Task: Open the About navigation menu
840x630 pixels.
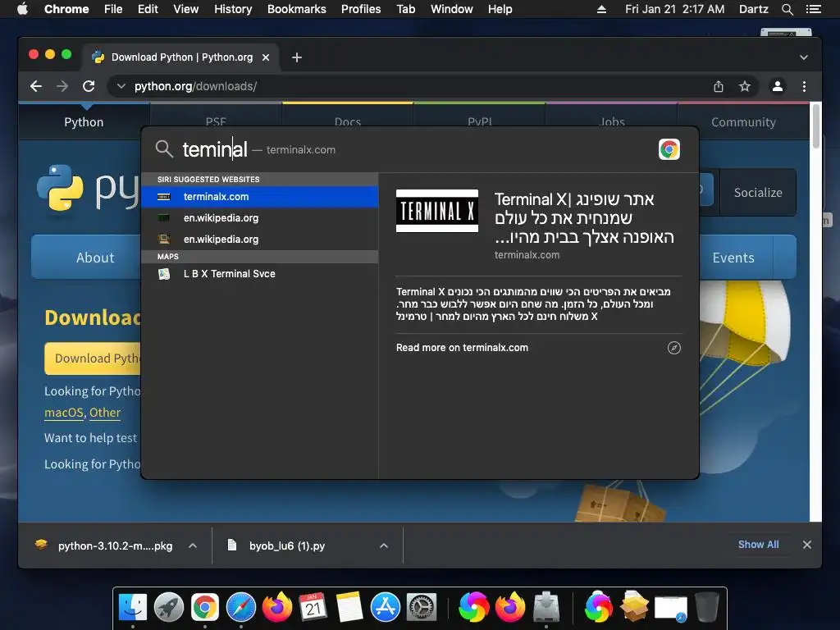Action: [95, 258]
